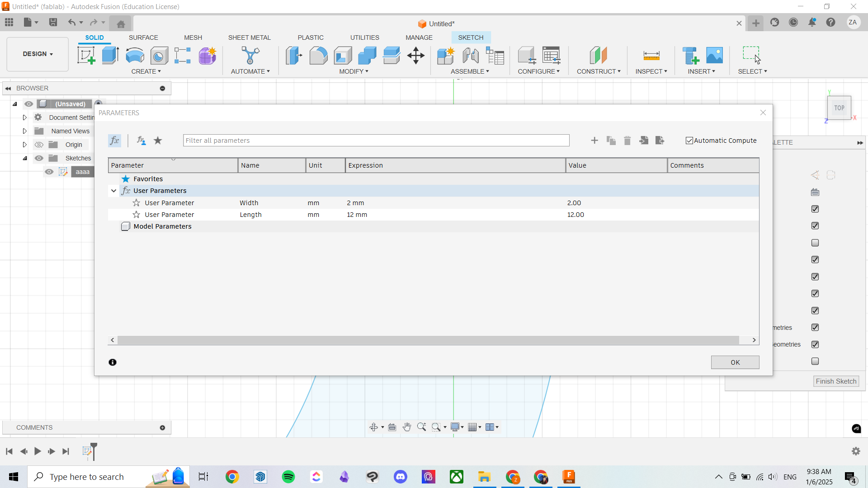Select the Shell tool icon
The height and width of the screenshot is (488, 868).
tap(343, 56)
